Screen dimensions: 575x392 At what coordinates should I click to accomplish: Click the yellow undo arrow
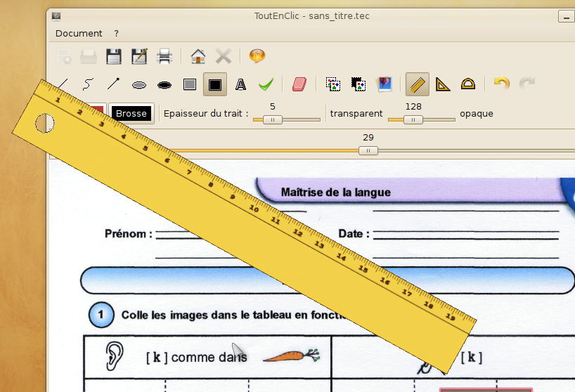click(x=502, y=84)
